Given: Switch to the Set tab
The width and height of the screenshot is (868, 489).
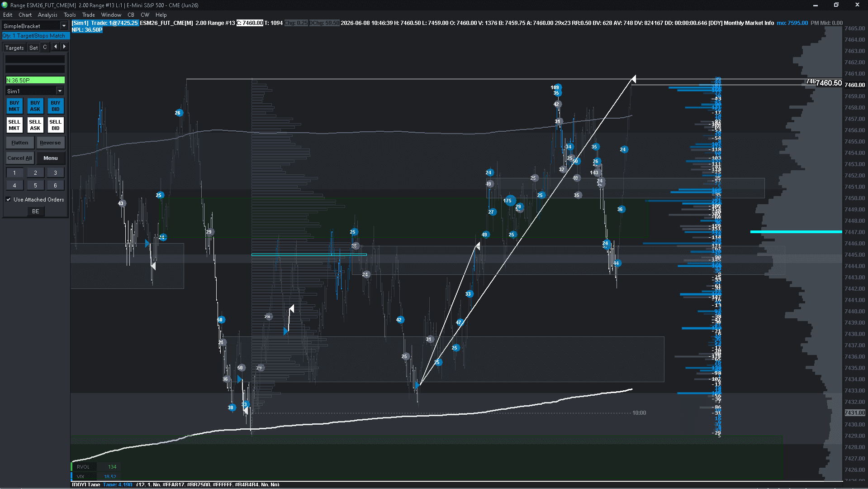Looking at the screenshot, I should pyautogui.click(x=33, y=48).
